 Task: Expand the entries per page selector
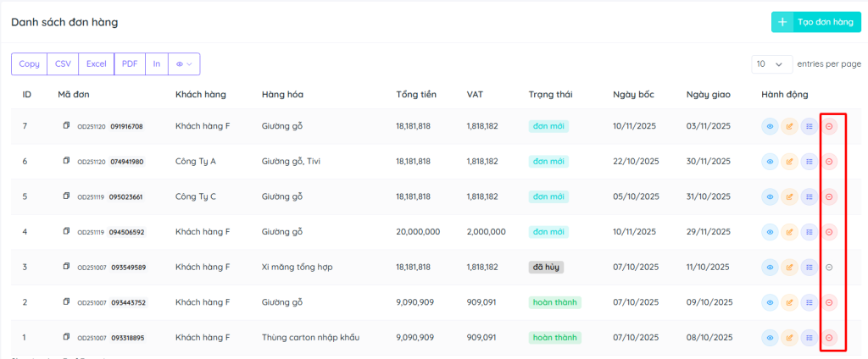tap(771, 64)
